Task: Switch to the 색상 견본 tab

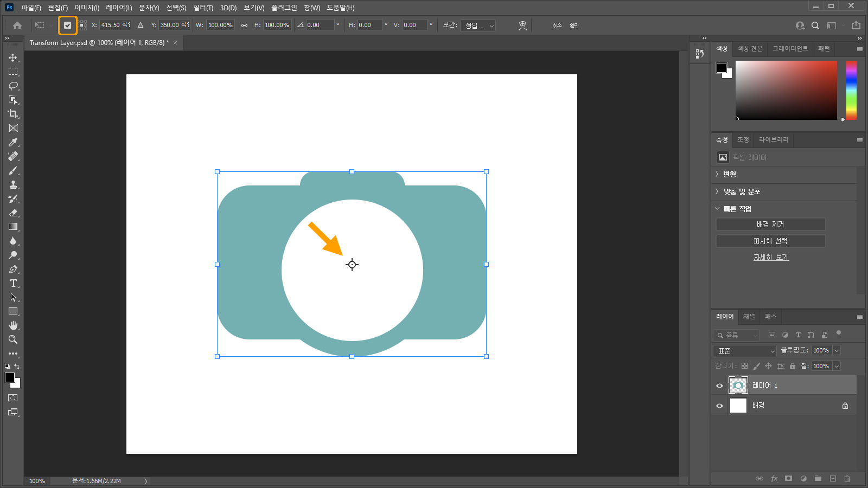Action: click(x=750, y=49)
